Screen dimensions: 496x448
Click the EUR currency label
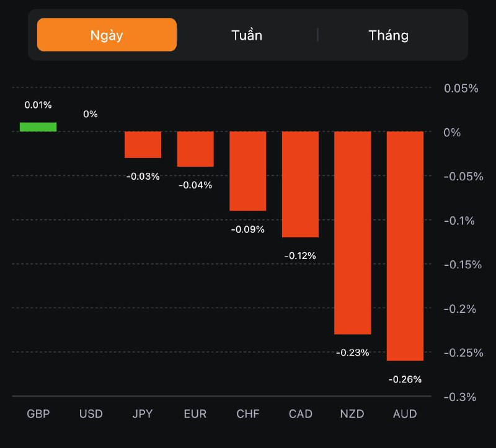click(x=195, y=413)
